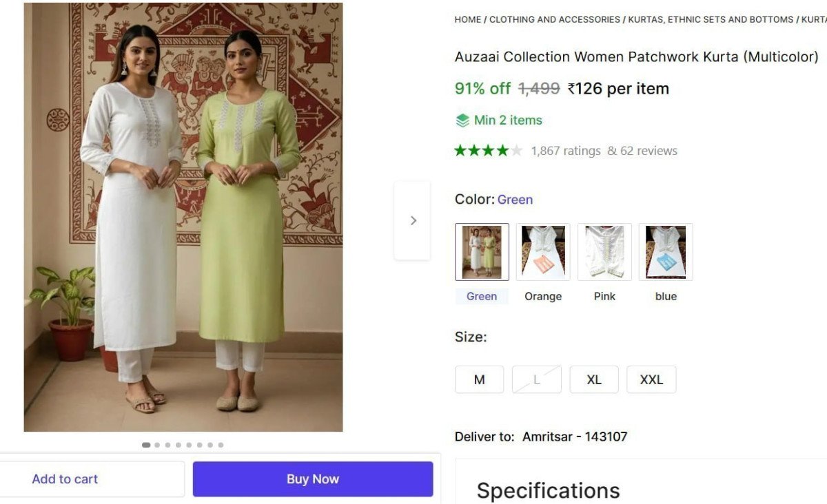Select size XL
Image resolution: width=827 pixels, height=504 pixels.
(x=594, y=379)
